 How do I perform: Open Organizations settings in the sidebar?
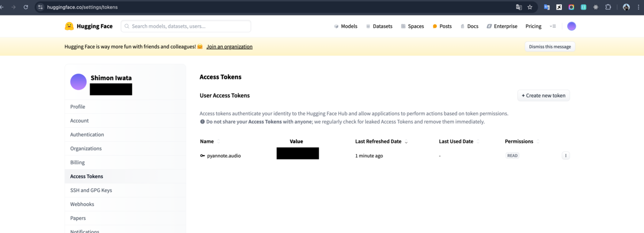tap(125, 149)
